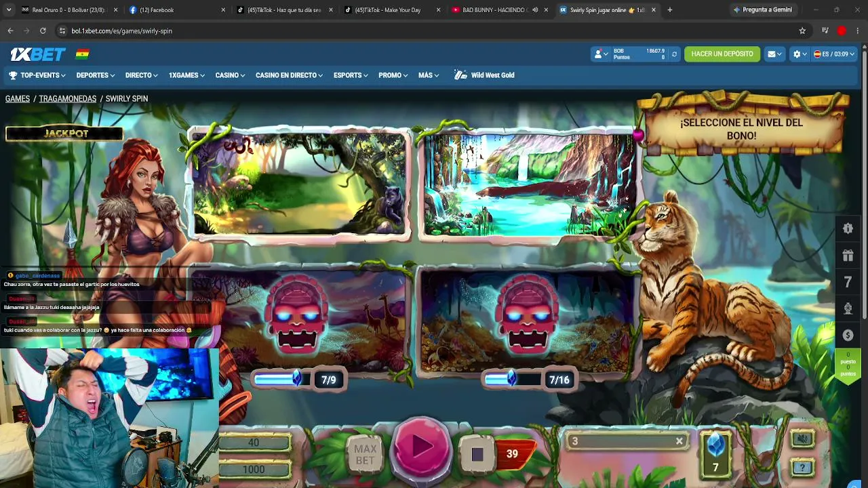Mute the game sound

803,440
